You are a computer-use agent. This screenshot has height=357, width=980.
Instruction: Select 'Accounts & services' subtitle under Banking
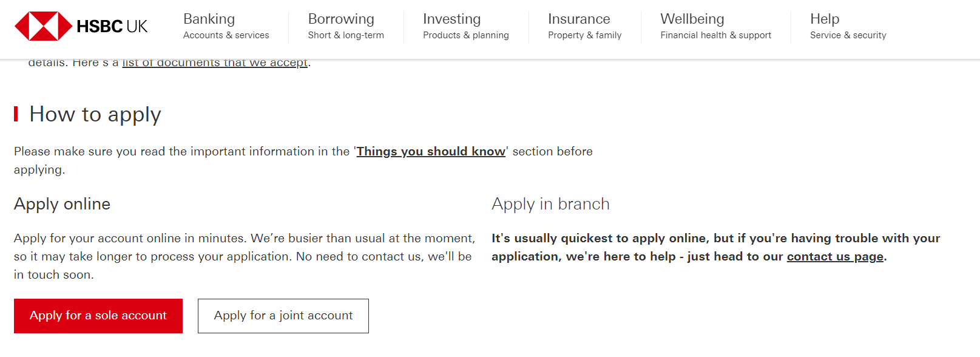[x=226, y=35]
